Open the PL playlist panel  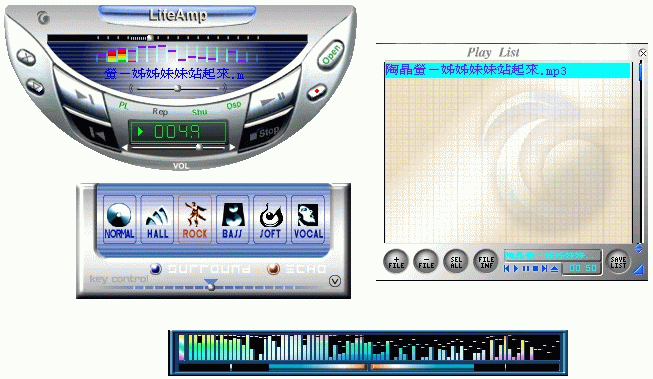point(124,105)
